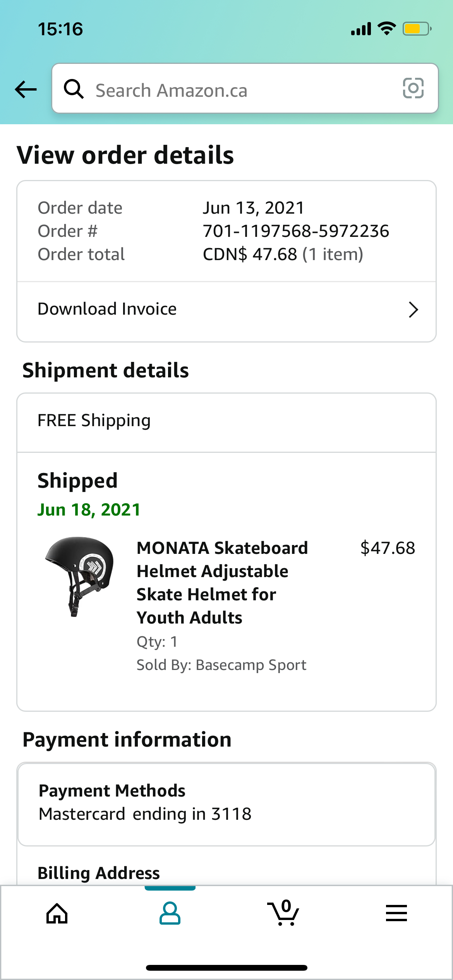
Task: Expand Download Invoice chevron
Action: coord(414,310)
